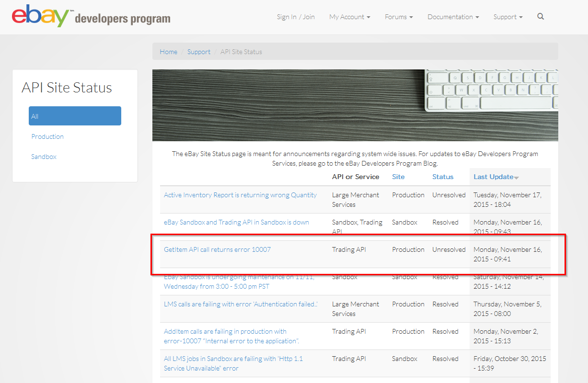Image resolution: width=588 pixels, height=383 pixels.
Task: Click Sandbox site cell in All LMS jobs row
Action: tap(404, 359)
